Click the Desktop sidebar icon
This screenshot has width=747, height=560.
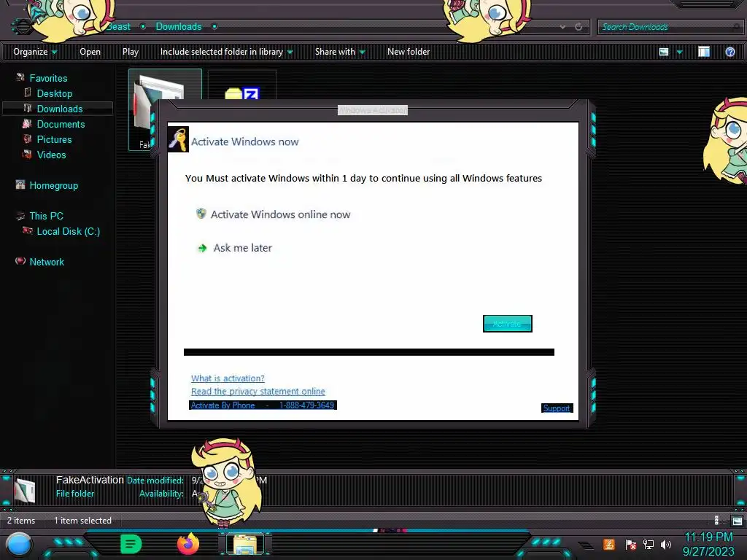[28, 93]
